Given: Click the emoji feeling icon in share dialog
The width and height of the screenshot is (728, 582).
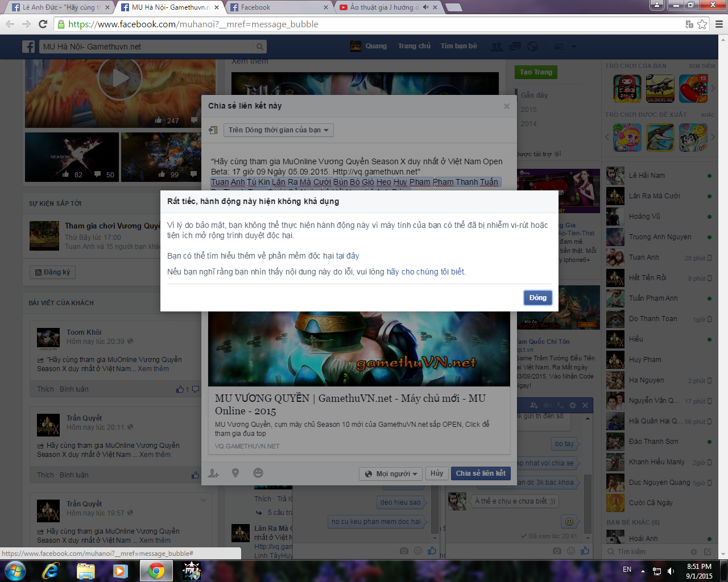Looking at the screenshot, I should pos(258,473).
